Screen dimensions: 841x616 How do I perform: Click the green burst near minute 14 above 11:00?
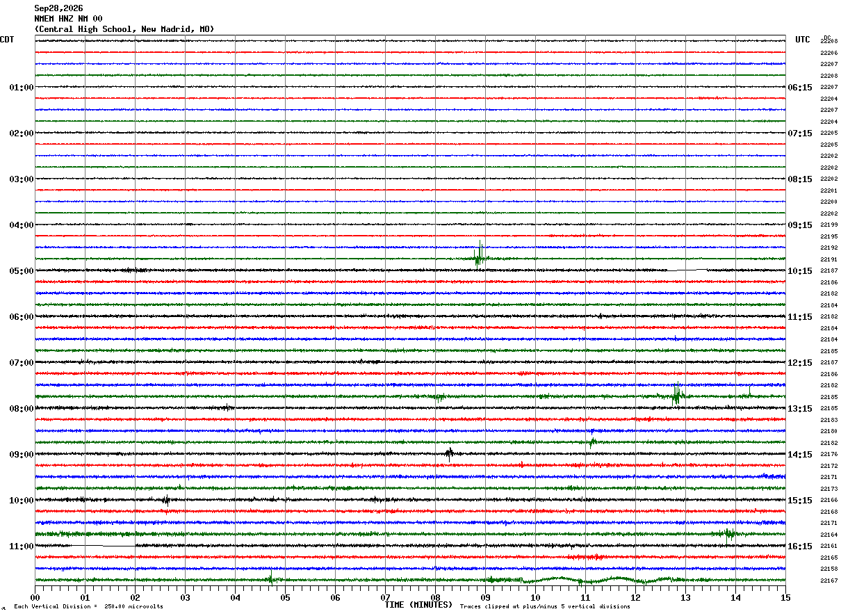728,534
